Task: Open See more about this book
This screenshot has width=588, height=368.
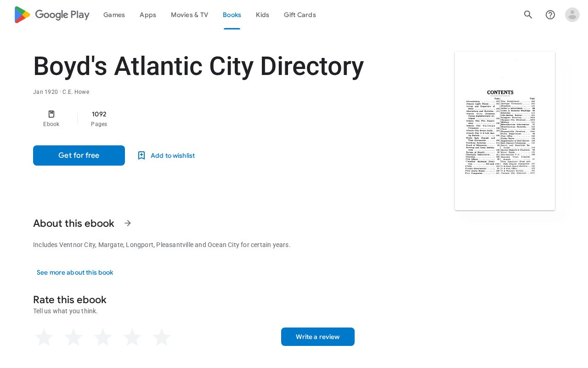Action: pyautogui.click(x=75, y=272)
